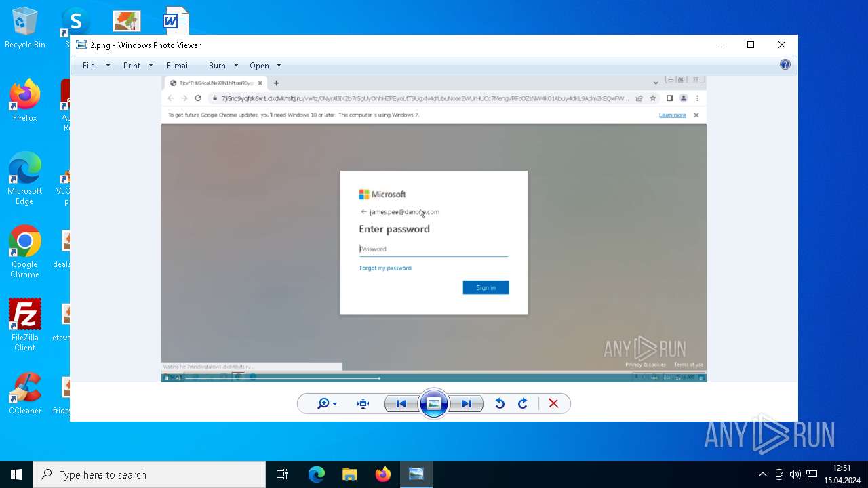Open Firefox desktop shortcut
Viewport: 868px width, 488px height.
click(24, 101)
